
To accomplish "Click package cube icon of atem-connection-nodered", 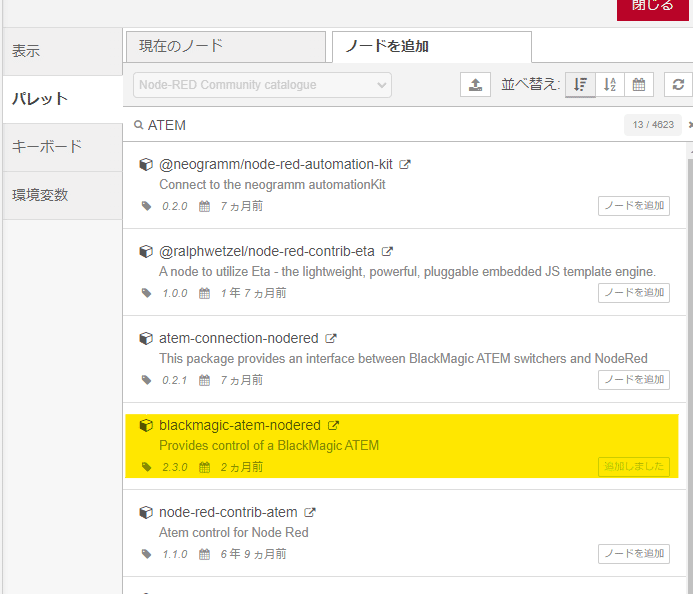I will tap(146, 339).
